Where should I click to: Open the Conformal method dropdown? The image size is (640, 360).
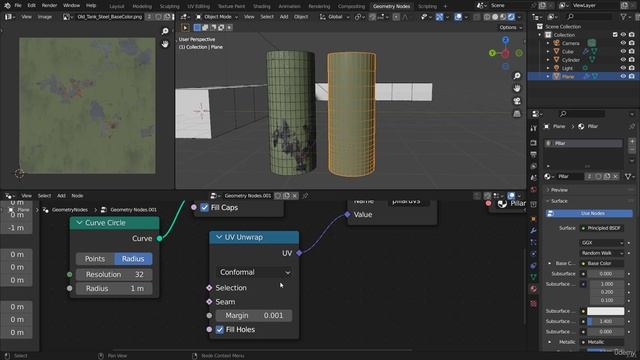click(254, 272)
